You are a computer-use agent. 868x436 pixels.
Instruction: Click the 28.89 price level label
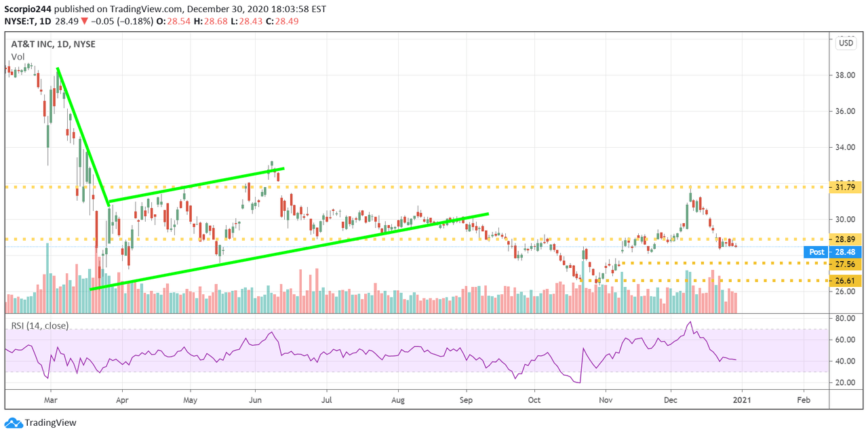point(846,239)
